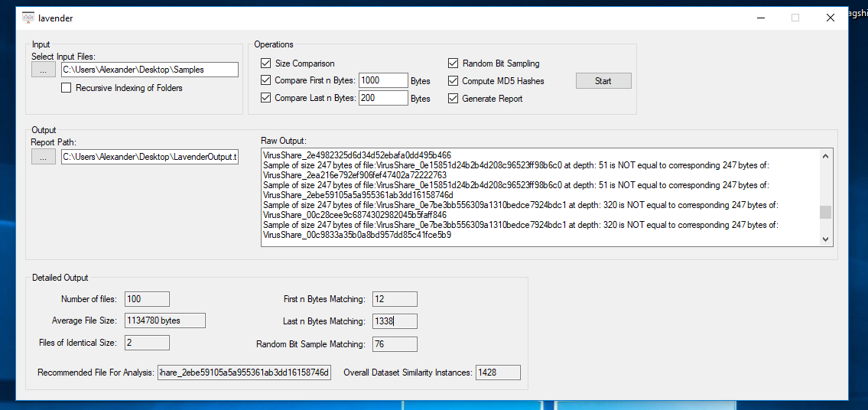Enable Recursive Indexing of Folders
Image resolution: width=868 pixels, height=410 pixels.
coord(67,88)
